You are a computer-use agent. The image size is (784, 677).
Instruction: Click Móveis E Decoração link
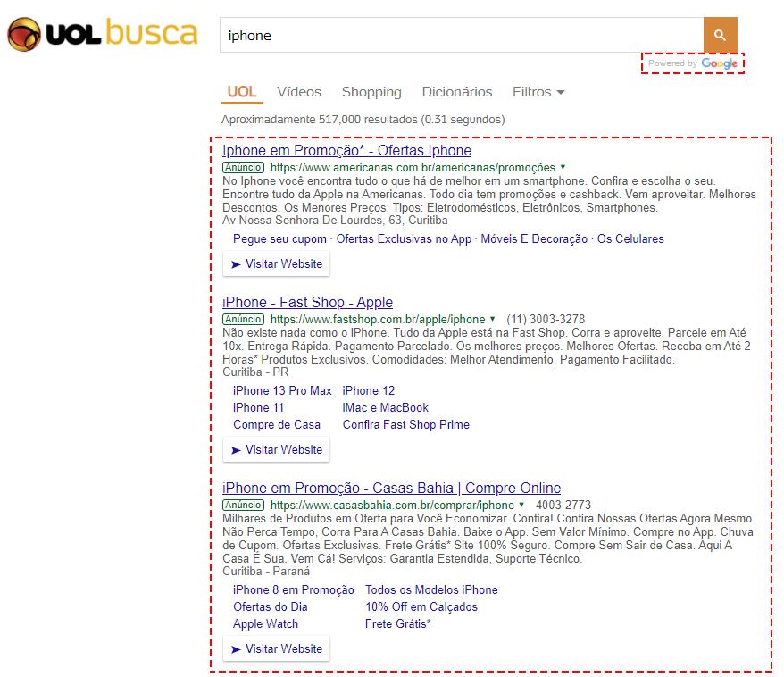pos(534,239)
